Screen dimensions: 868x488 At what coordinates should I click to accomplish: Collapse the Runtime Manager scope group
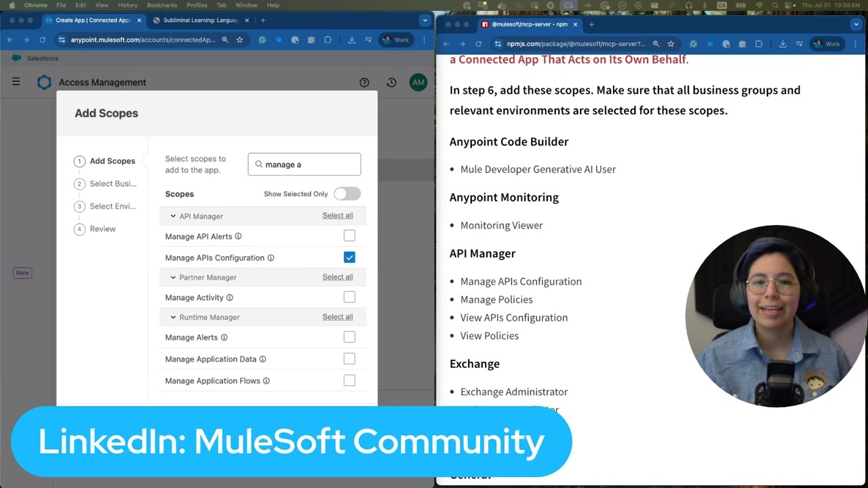pyautogui.click(x=173, y=317)
